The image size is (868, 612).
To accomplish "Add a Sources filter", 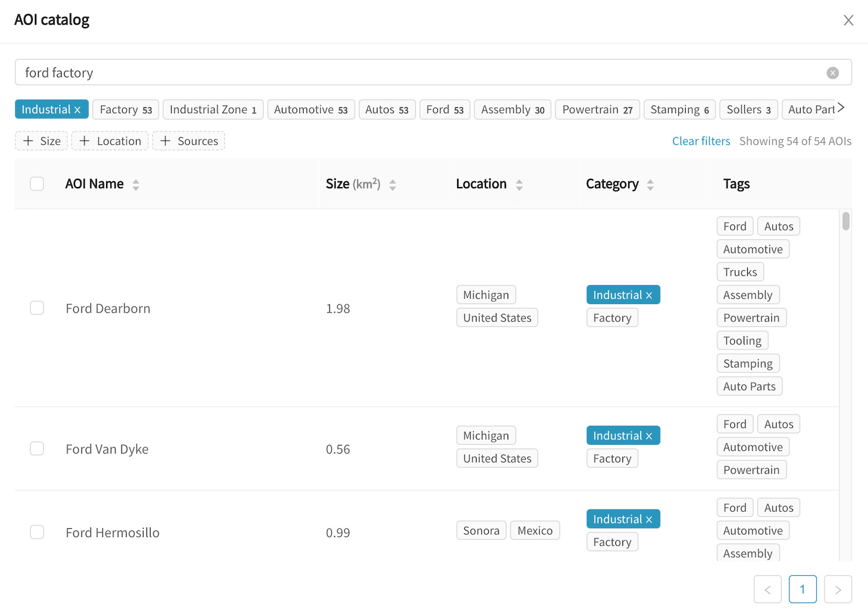I will click(189, 141).
